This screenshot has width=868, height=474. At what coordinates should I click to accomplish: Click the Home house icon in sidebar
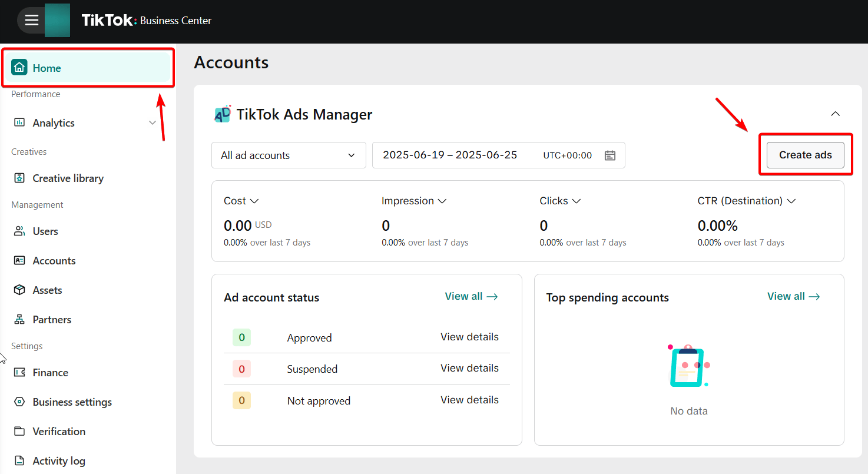[19, 68]
